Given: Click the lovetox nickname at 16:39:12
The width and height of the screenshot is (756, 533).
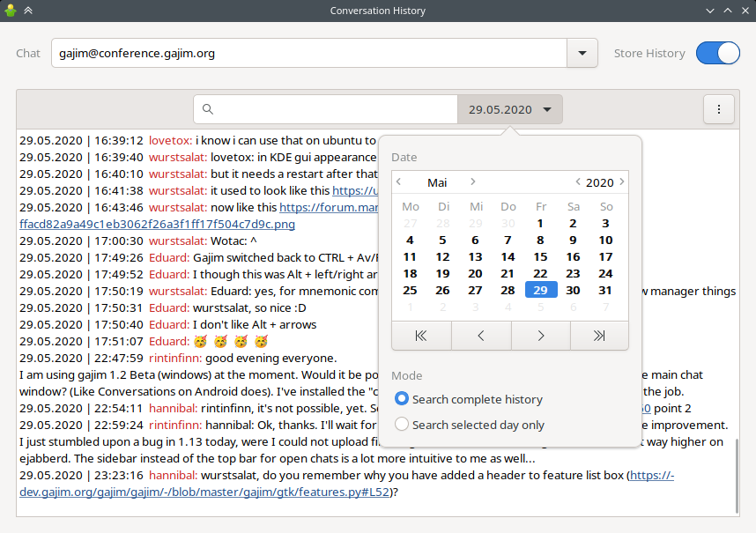Looking at the screenshot, I should [x=171, y=140].
